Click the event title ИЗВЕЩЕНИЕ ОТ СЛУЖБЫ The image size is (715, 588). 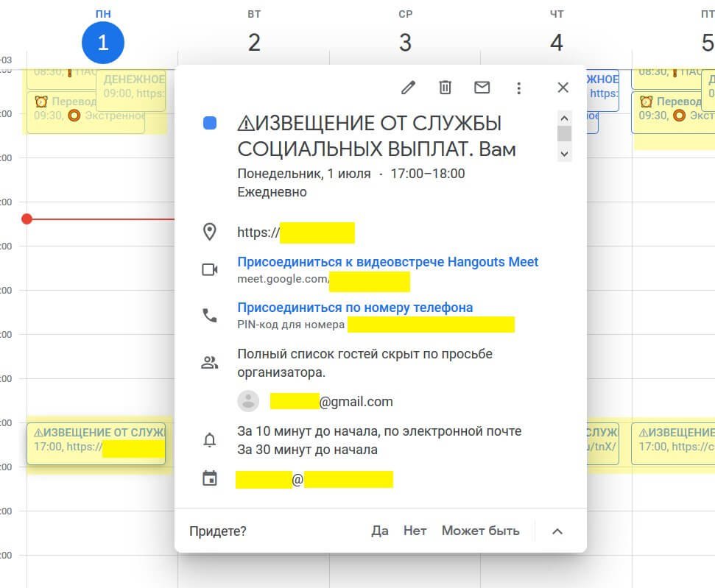[x=377, y=136]
